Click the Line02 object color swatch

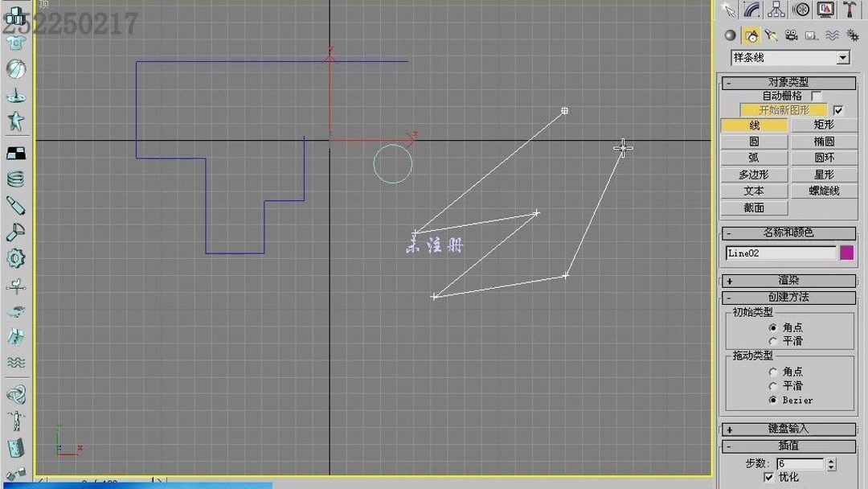coord(846,253)
